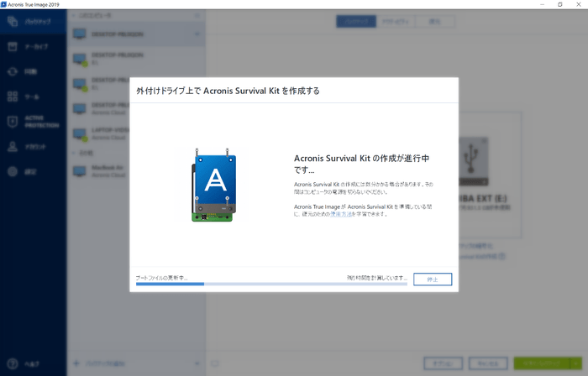The height and width of the screenshot is (376, 588).
Task: Open dropdown arrow on green backup button
Action: [x=576, y=363]
